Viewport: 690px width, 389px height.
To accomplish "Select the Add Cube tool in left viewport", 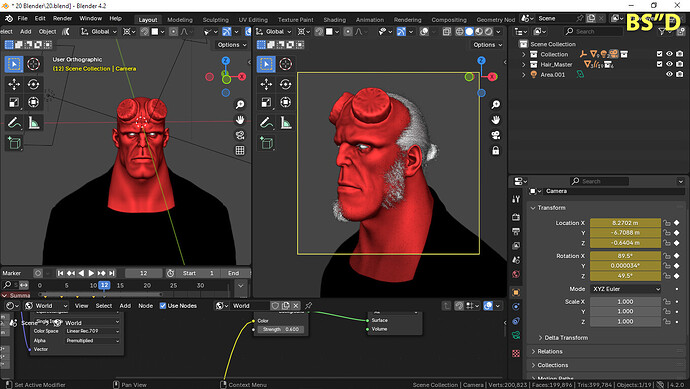I will click(x=14, y=143).
